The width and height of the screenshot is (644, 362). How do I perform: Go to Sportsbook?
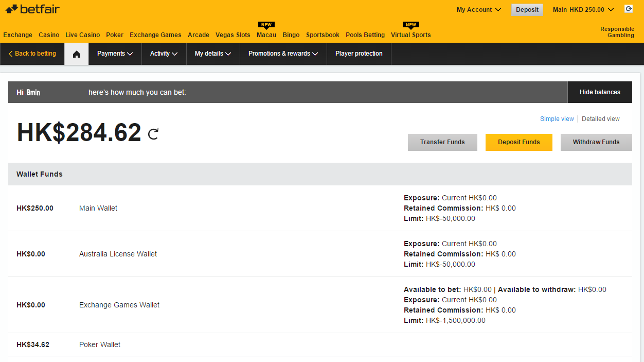tap(323, 35)
